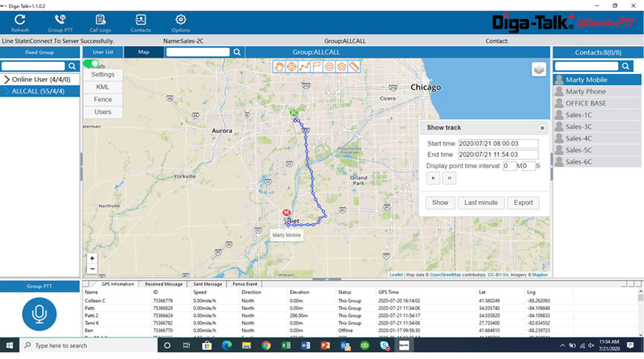Open the User List tab
Viewport: 644px width, 359px height.
click(x=103, y=52)
